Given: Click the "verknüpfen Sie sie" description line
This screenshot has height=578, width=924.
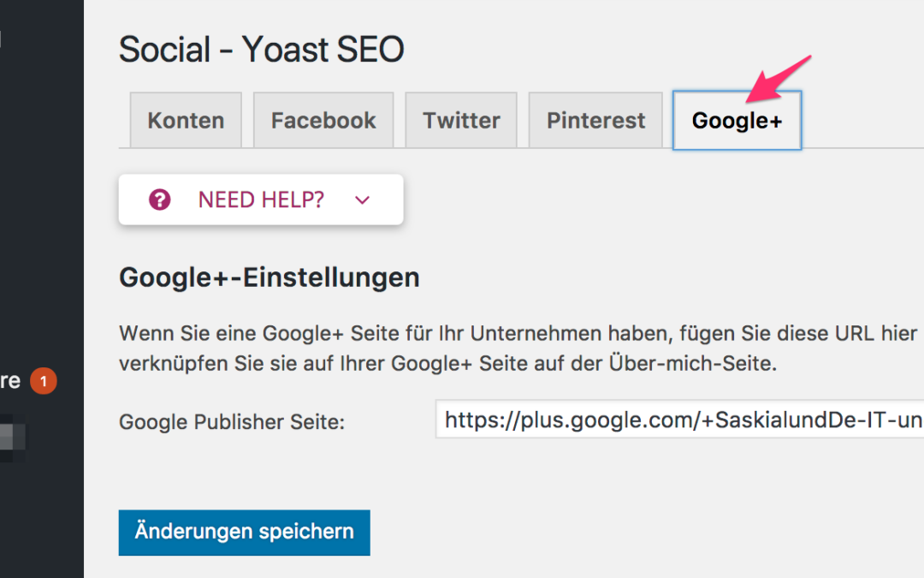Looking at the screenshot, I should point(447,363).
